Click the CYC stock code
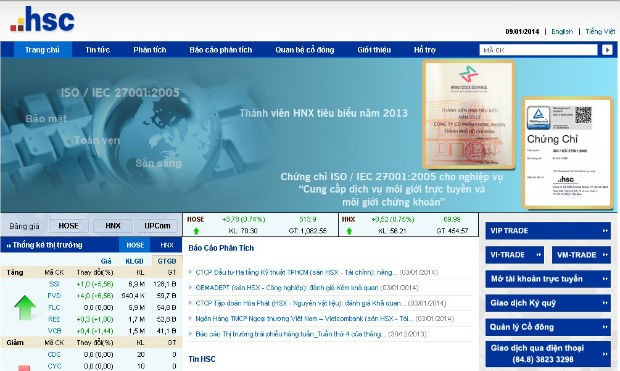 (54, 366)
